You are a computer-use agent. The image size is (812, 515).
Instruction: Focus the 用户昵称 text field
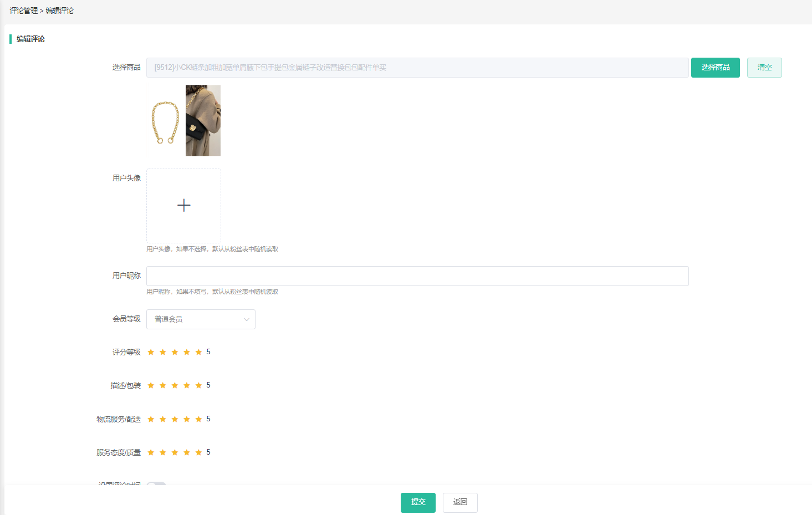click(x=417, y=276)
